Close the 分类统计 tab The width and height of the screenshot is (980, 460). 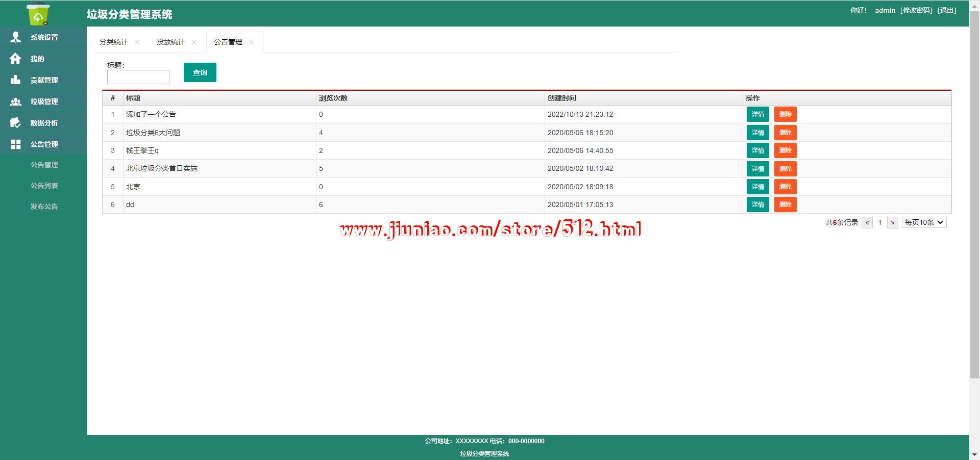[x=137, y=42]
